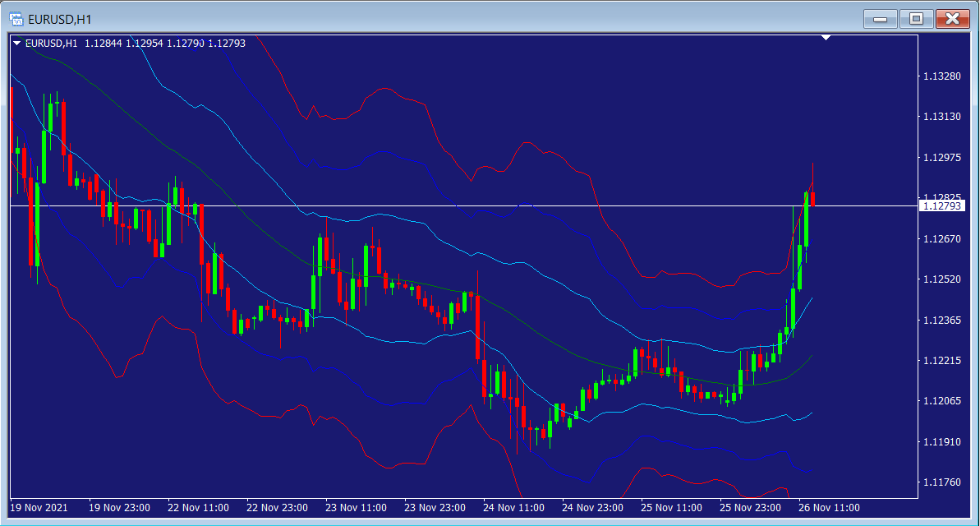Click the 26 Nov 11:00 time label
This screenshot has width=980, height=526.
(829, 507)
